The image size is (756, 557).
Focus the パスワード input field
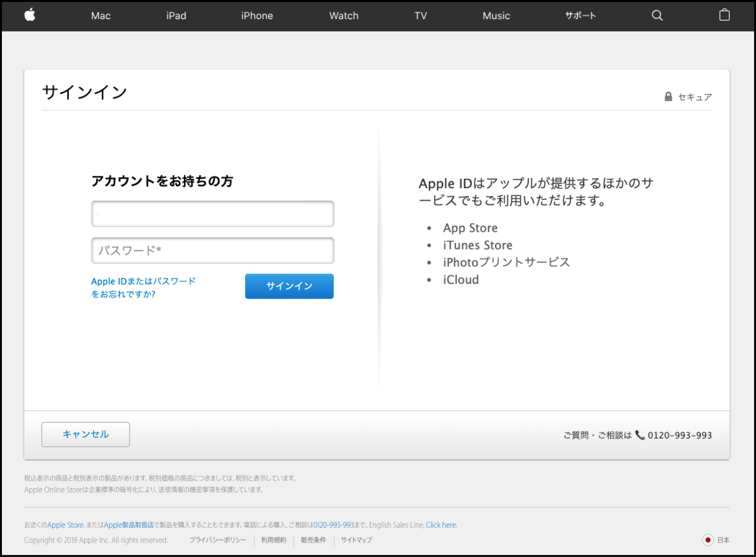click(x=213, y=250)
